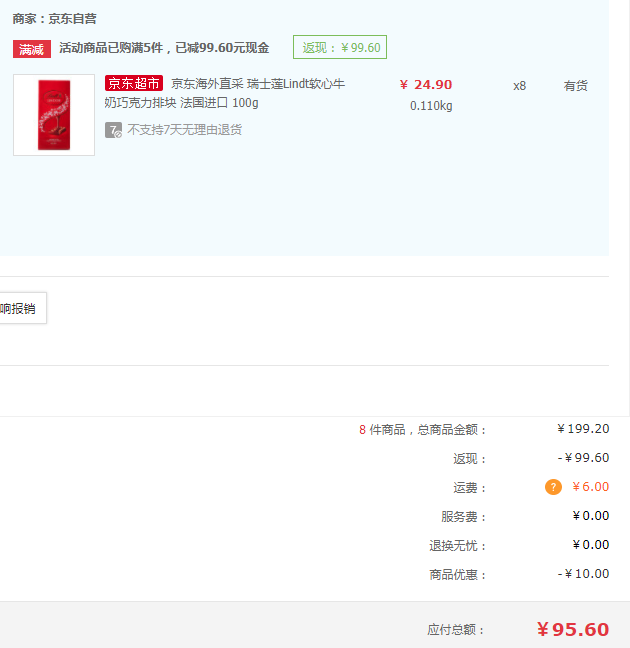Click the unit price ¥ 24.90

click(x=426, y=85)
